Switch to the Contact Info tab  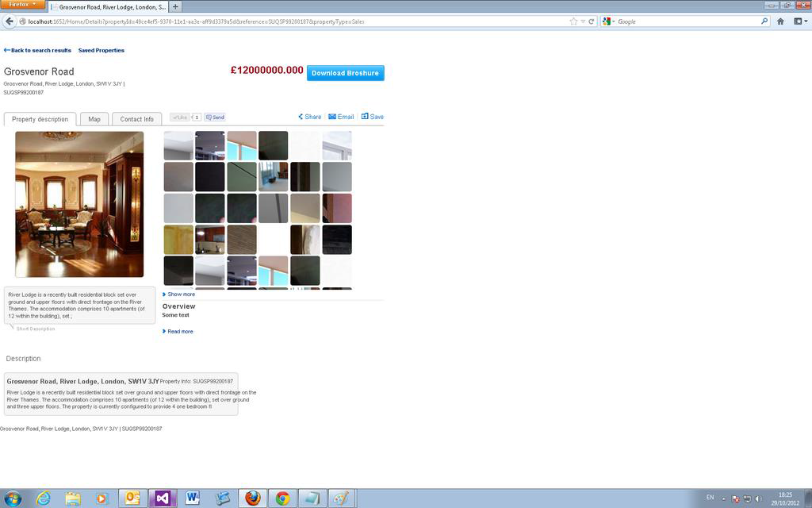point(136,119)
